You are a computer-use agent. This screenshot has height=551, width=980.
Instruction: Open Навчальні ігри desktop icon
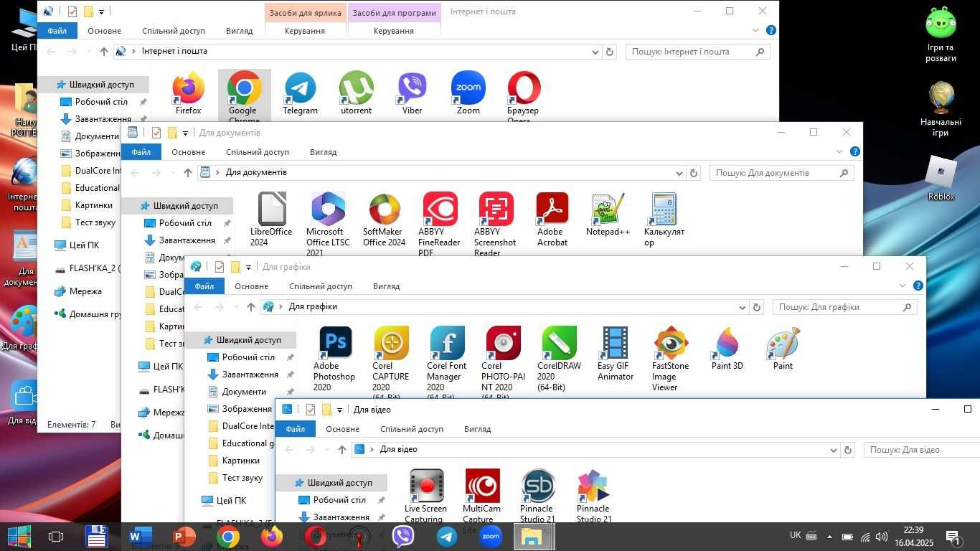pos(941,108)
